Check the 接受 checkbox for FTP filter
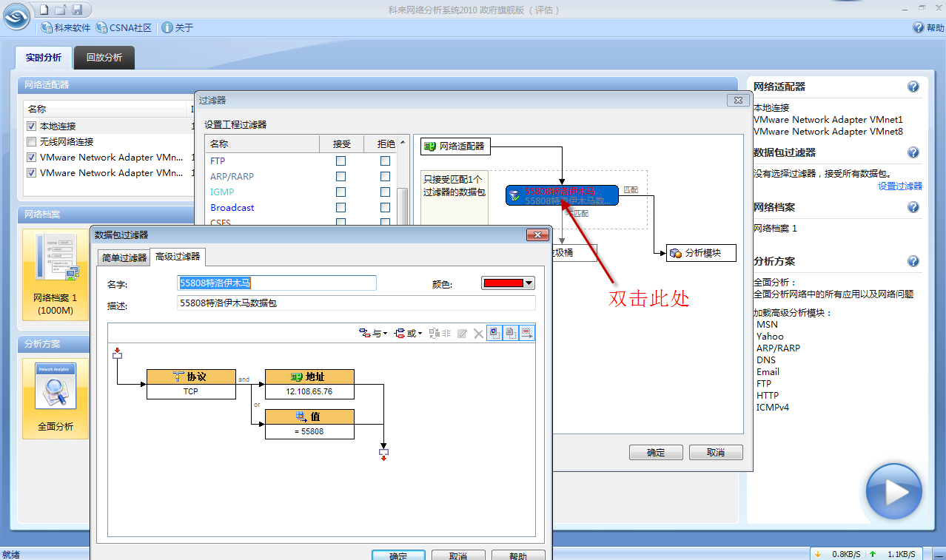Image resolution: width=946 pixels, height=560 pixels. 341,161
